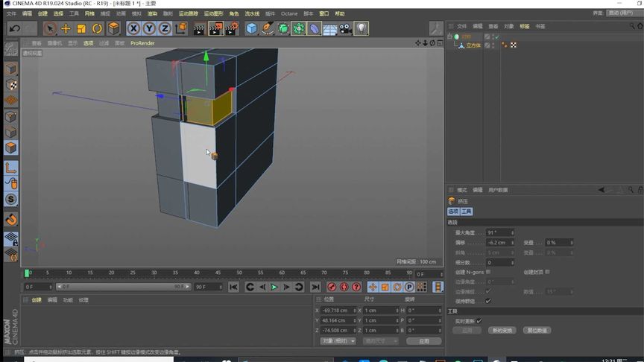The width and height of the screenshot is (644, 362).
Task: Open the 运动图形 menu
Action: (213, 13)
